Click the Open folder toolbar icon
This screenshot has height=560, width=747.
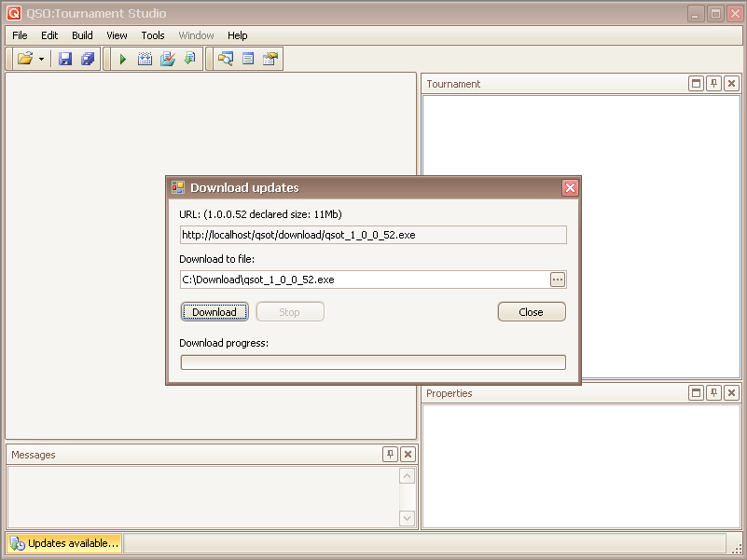tap(25, 59)
